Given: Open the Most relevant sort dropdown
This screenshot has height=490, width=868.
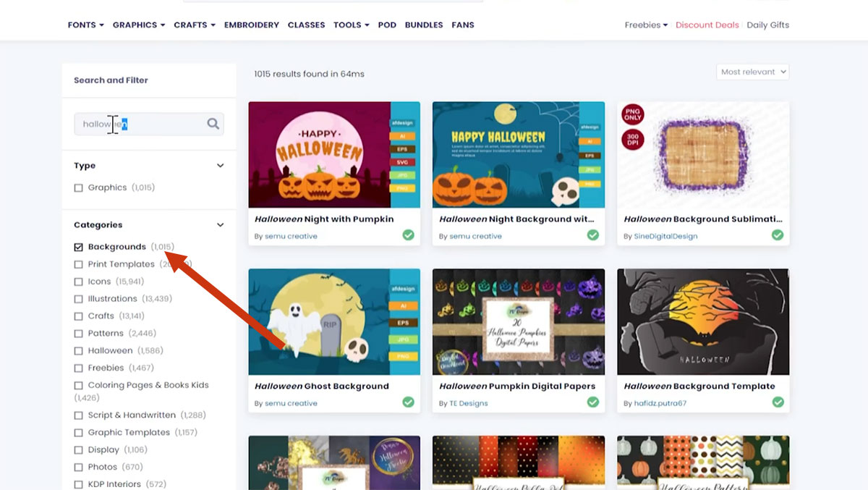Looking at the screenshot, I should coord(753,72).
